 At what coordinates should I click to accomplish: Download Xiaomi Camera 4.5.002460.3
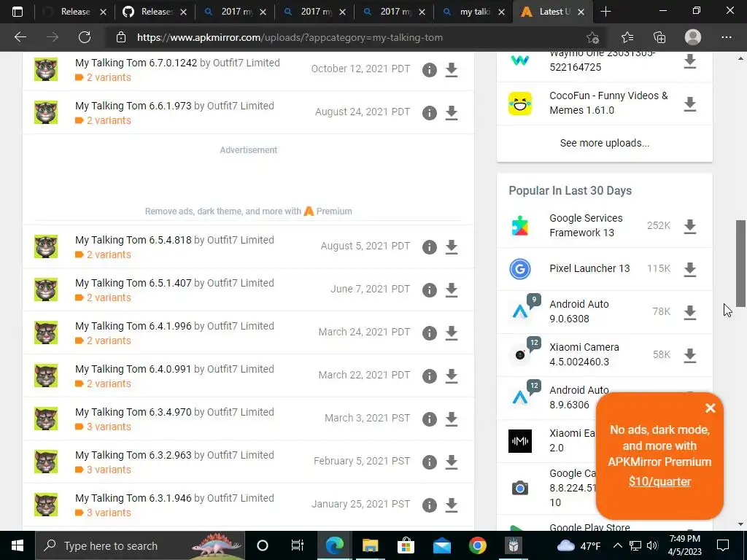tap(690, 355)
